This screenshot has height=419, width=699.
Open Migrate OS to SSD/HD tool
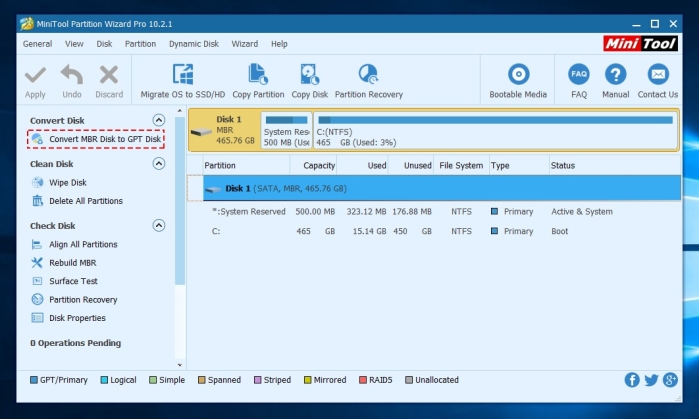tap(183, 81)
